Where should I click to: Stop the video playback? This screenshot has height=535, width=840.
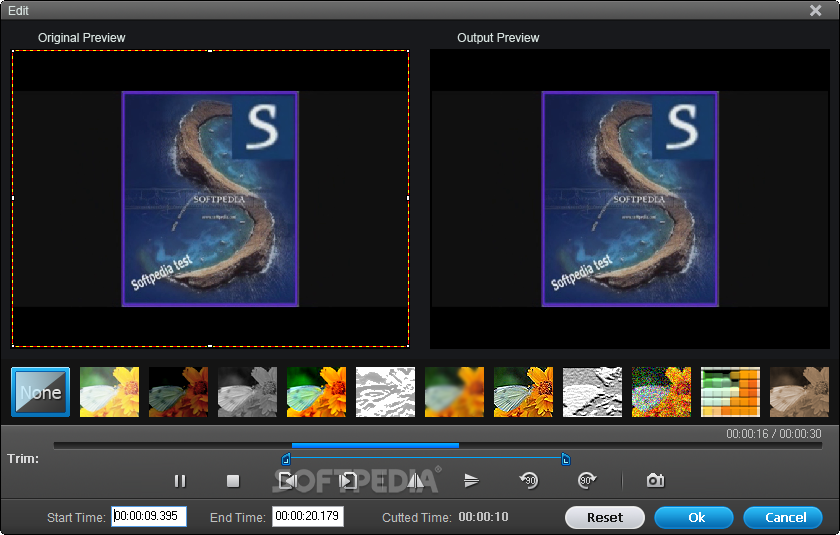click(233, 481)
